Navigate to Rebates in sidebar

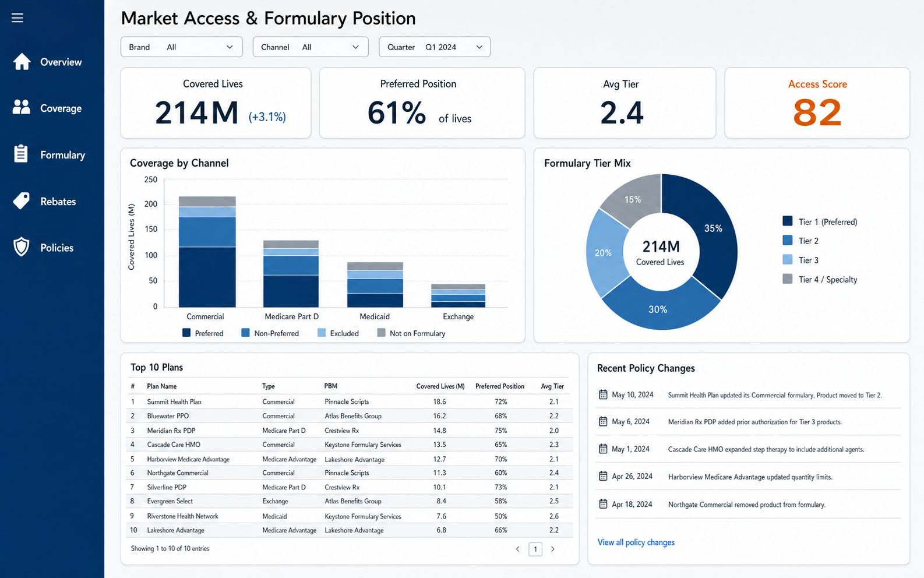pos(58,202)
